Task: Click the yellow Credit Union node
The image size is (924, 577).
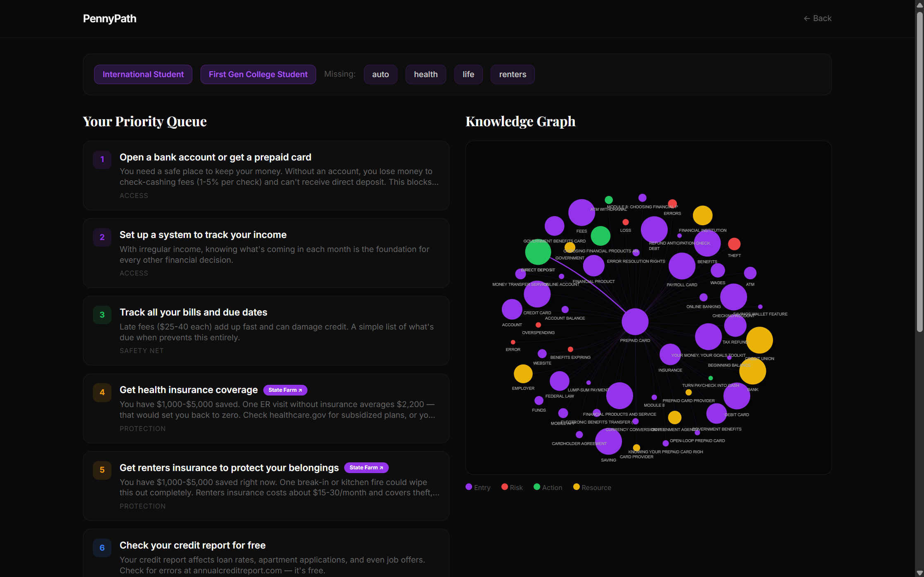Action: point(759,340)
